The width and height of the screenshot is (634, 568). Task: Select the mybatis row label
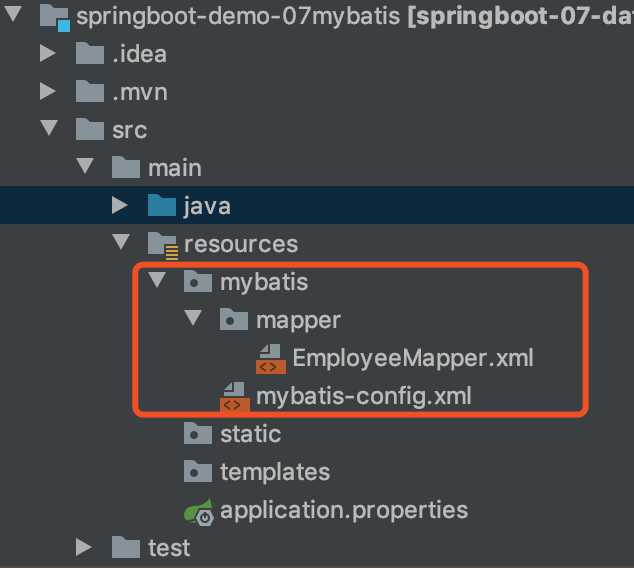click(264, 282)
